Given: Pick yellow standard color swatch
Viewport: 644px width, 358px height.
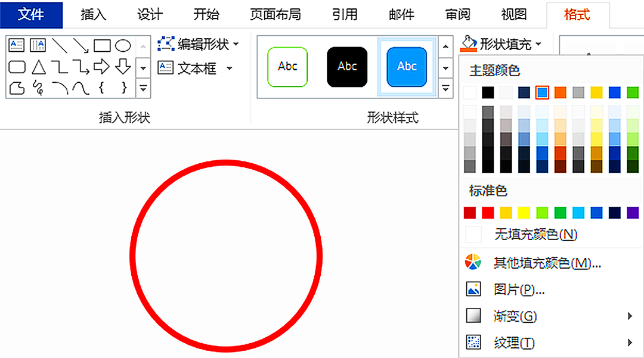Looking at the screenshot, I should pyautogui.click(x=524, y=213).
